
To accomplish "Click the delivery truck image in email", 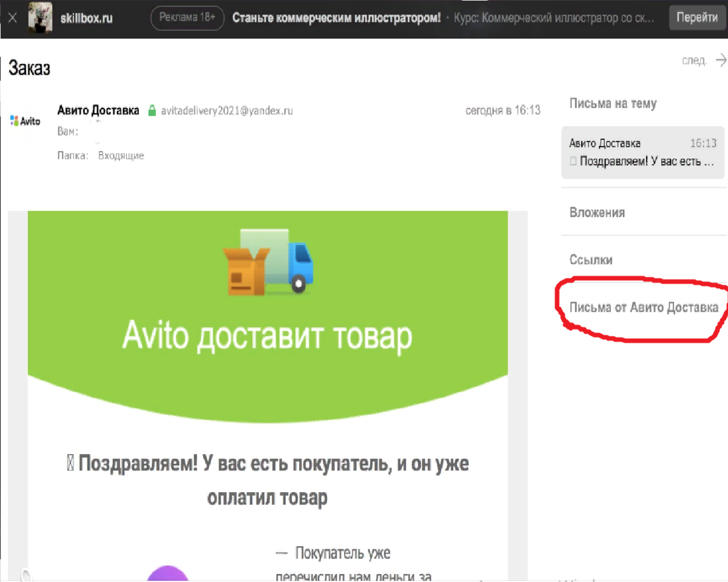I will pyautogui.click(x=268, y=261).
